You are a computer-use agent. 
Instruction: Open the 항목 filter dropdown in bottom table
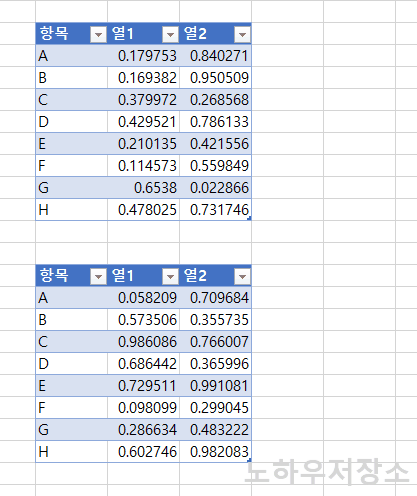[98, 276]
